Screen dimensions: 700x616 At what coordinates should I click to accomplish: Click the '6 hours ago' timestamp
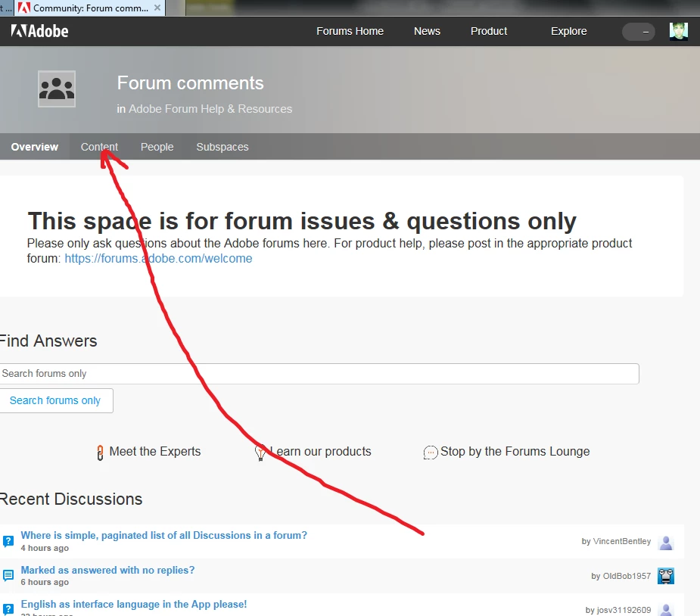(x=45, y=582)
